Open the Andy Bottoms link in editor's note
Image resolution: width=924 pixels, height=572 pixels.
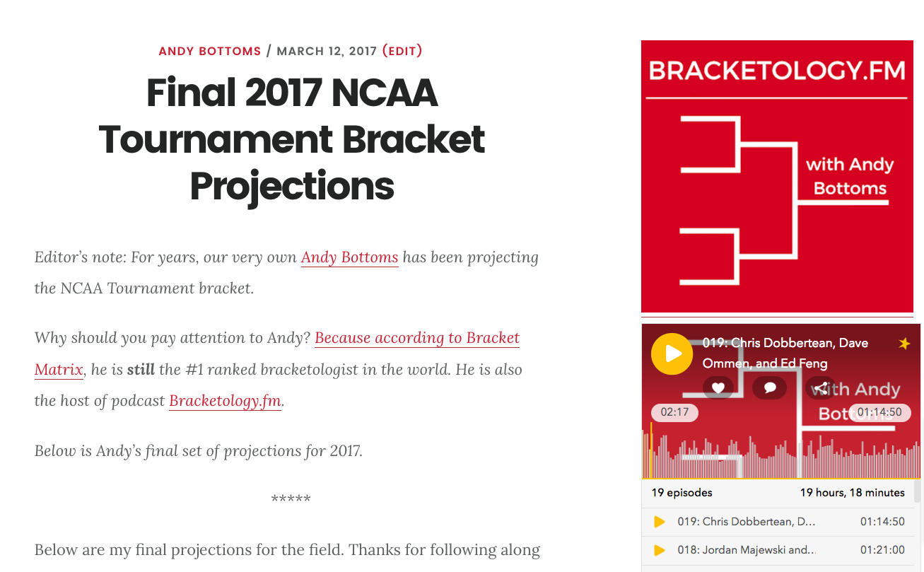point(349,257)
